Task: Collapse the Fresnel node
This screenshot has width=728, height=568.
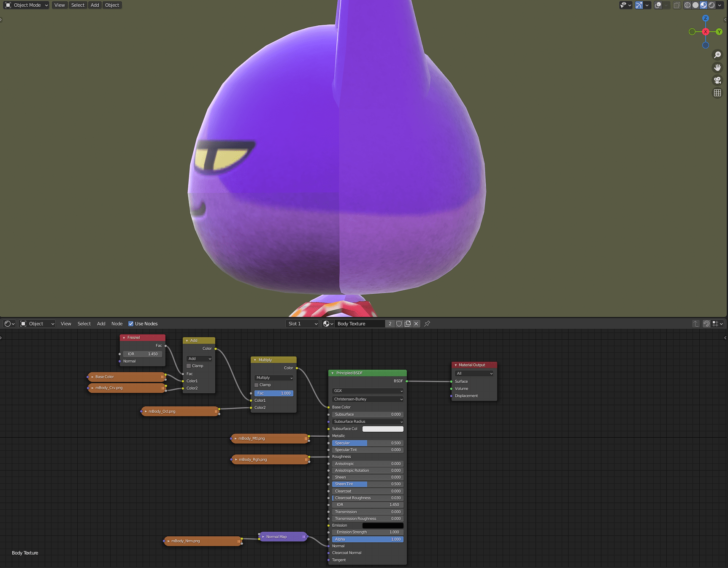Action: 124,338
